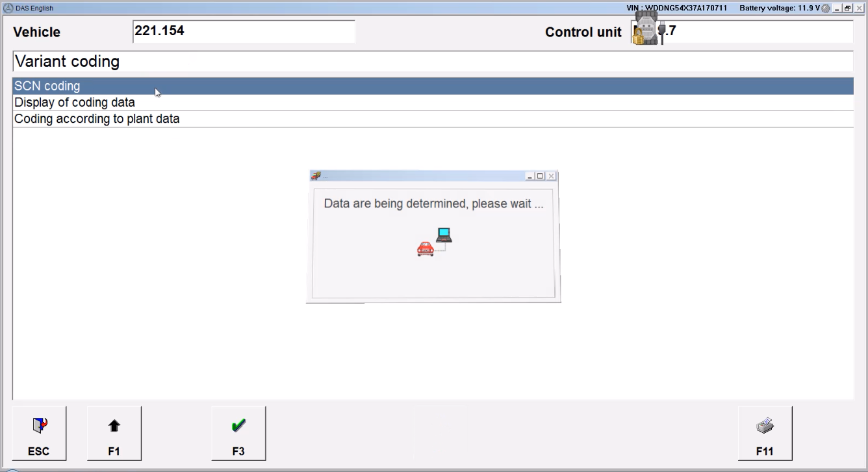Screen dimensions: 868x472
Task: Confirm selection with the F3 green checkmark
Action: pos(238,433)
